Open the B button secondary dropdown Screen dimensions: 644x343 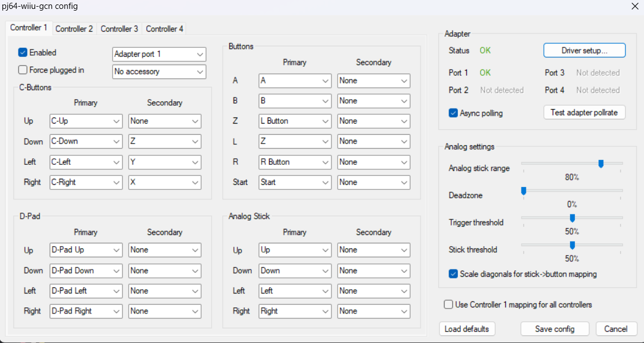[374, 101]
